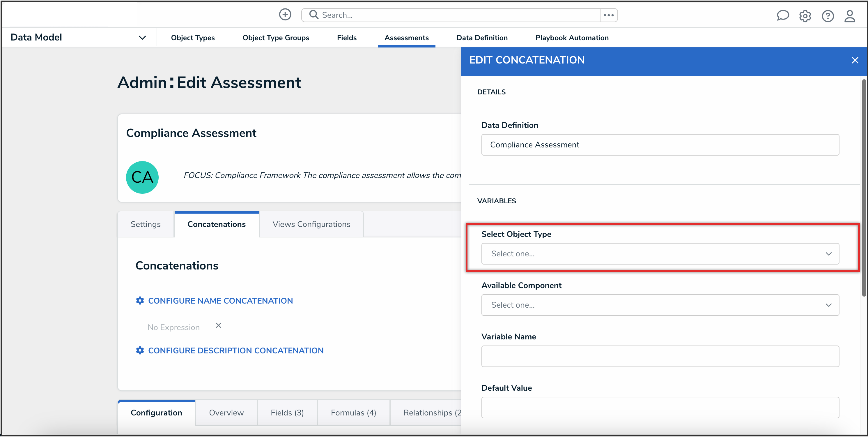Open the user profile icon
Image resolution: width=868 pixels, height=437 pixels.
(x=850, y=16)
